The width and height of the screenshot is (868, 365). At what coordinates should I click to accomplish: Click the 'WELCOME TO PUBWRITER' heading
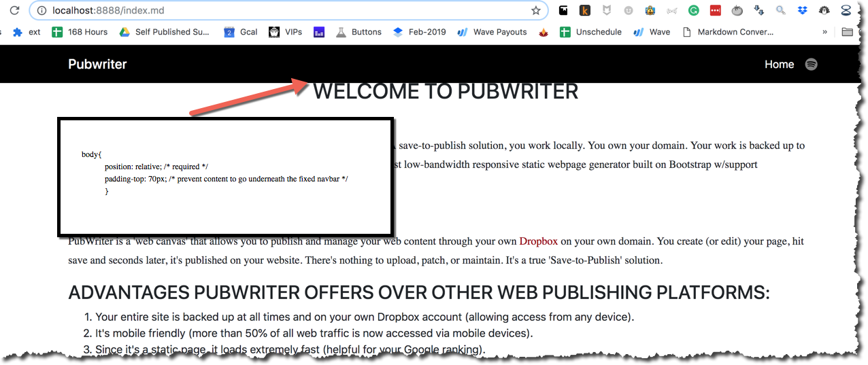pos(446,91)
